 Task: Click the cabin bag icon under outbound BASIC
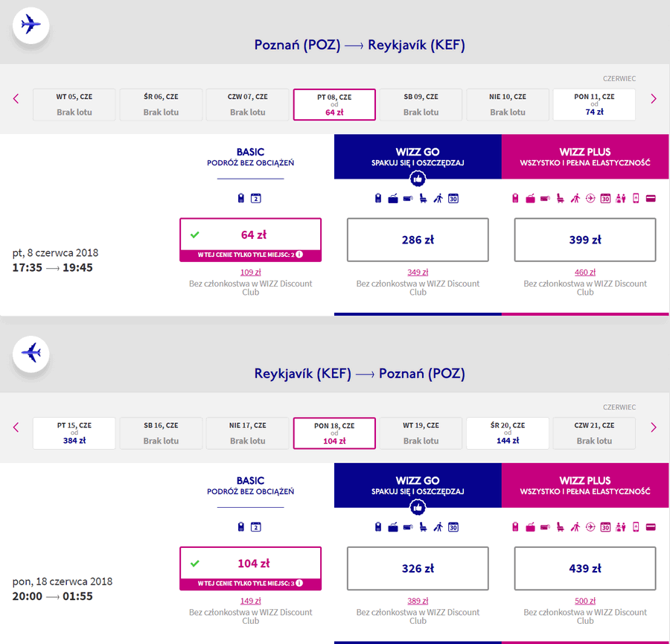coord(241,198)
